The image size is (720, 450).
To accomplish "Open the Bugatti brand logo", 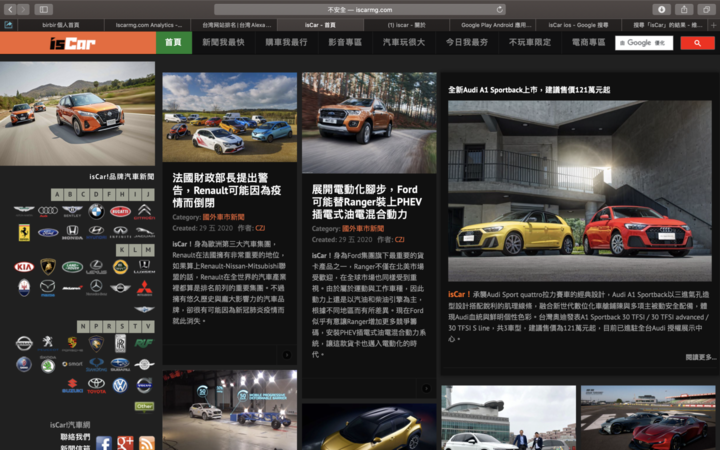I will pos(120,212).
